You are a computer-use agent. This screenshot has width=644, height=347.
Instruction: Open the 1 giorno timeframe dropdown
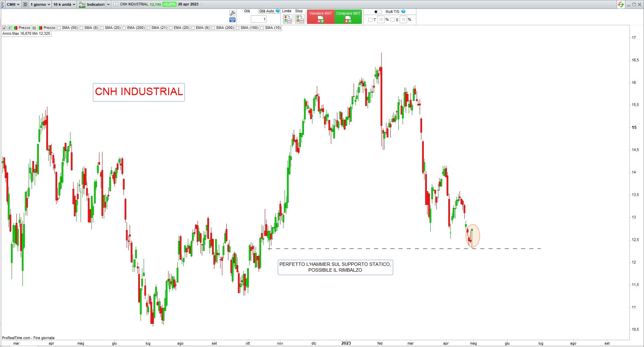click(x=40, y=4)
